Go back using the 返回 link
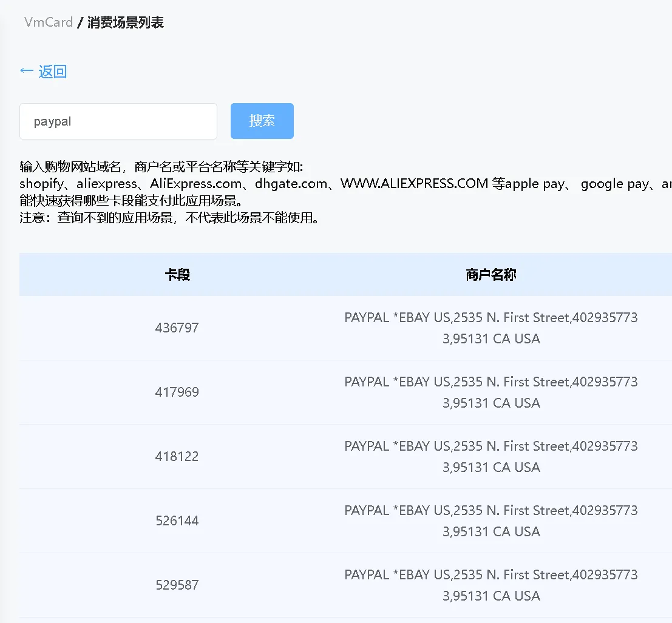This screenshot has height=623, width=672. 43,72
